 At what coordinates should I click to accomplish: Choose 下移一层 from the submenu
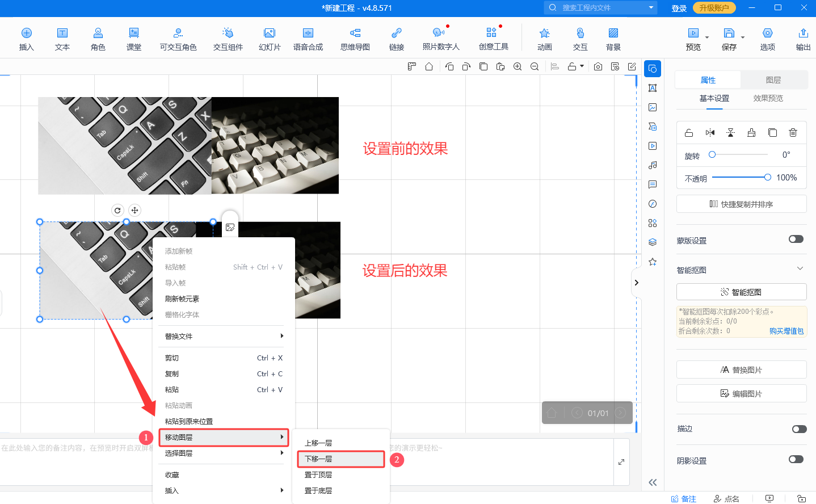click(340, 459)
